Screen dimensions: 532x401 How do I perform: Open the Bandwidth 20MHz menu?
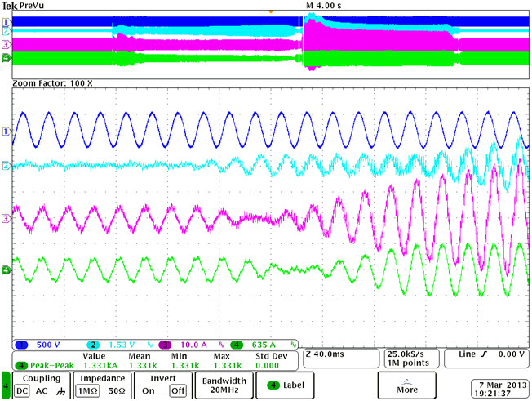223,385
